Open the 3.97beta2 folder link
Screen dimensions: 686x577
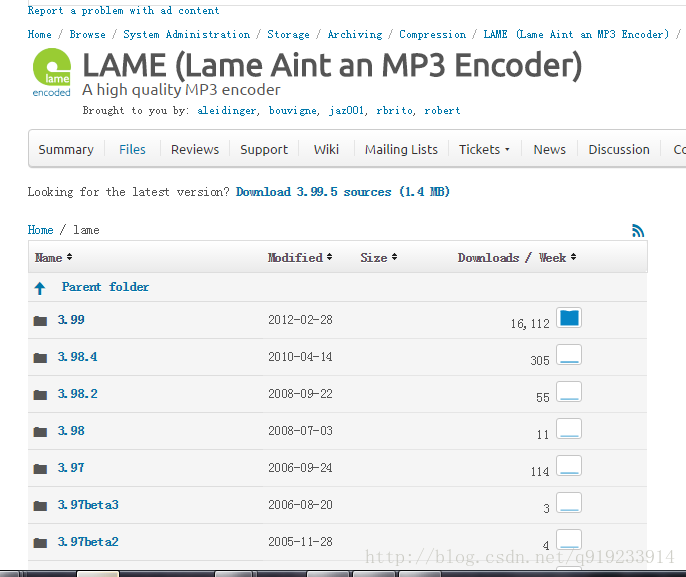click(88, 542)
